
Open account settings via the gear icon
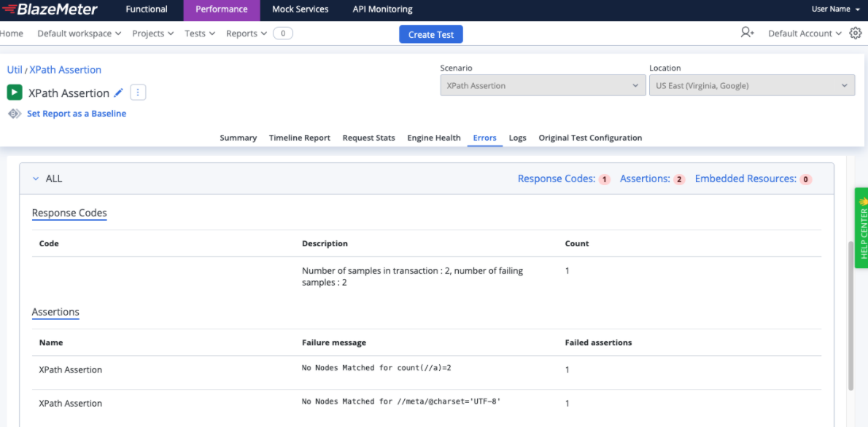tap(855, 33)
